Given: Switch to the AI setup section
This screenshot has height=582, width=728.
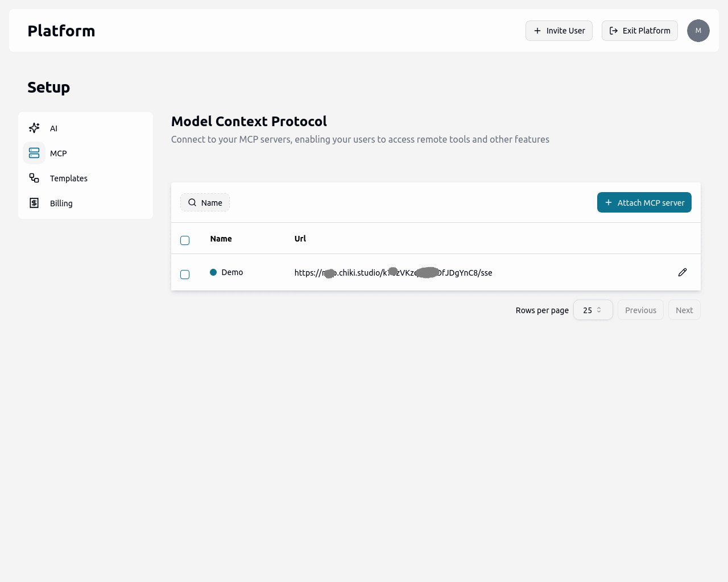Looking at the screenshot, I should [x=54, y=128].
